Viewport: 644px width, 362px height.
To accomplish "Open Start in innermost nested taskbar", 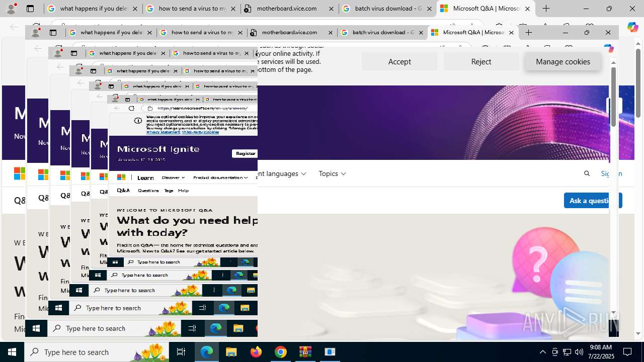I will [x=115, y=262].
